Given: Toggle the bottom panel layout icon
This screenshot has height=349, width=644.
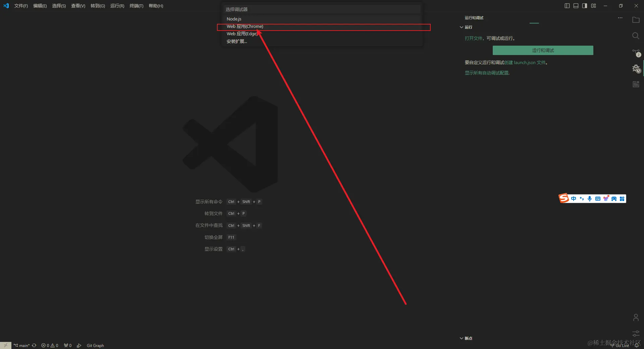Looking at the screenshot, I should tap(576, 6).
